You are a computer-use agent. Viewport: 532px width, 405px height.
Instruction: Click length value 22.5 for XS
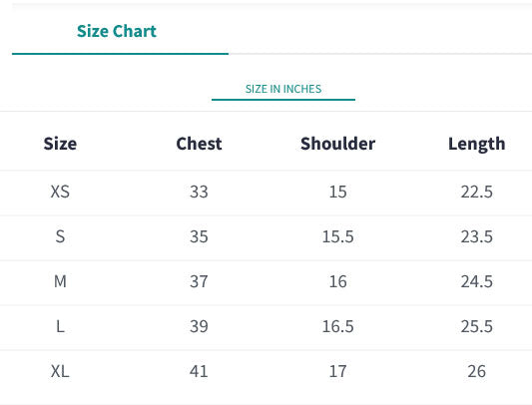pos(477,192)
